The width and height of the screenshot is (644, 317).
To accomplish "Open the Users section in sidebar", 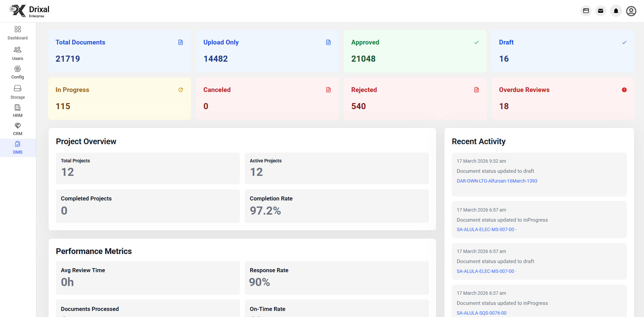I will pos(18,53).
